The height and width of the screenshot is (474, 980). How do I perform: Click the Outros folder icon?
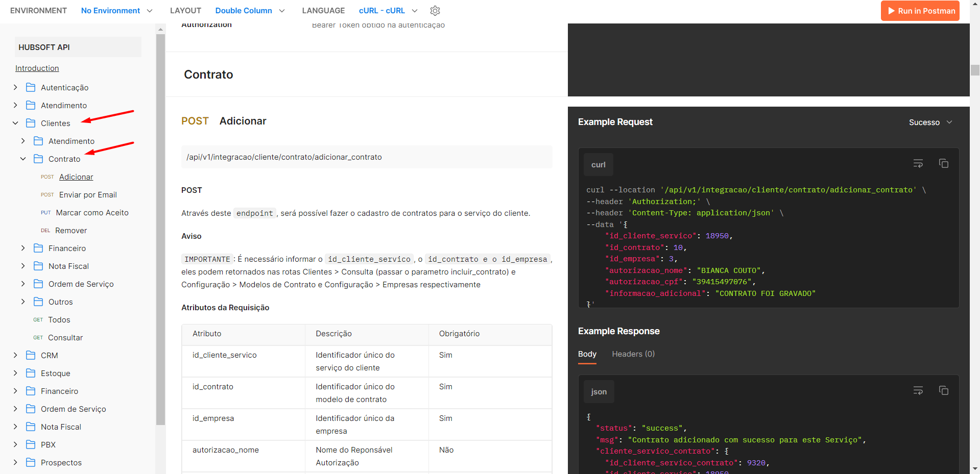(x=38, y=302)
